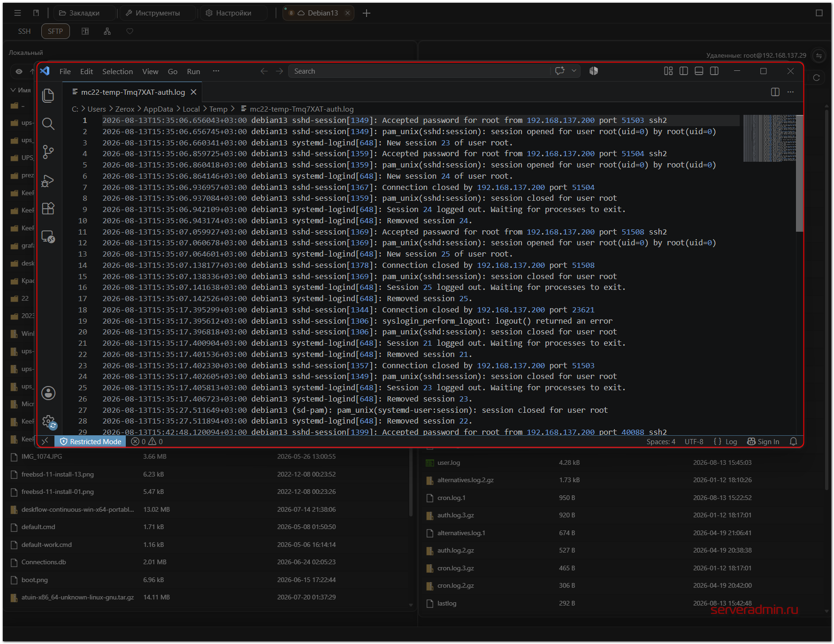This screenshot has width=834, height=644.
Task: Open the Extensions view
Action: click(x=48, y=208)
